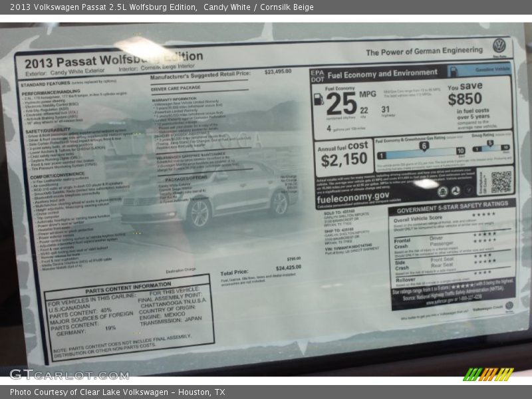The width and height of the screenshot is (532, 399).
Task: Click the 31 highway MPG value
Action: (x=386, y=109)
